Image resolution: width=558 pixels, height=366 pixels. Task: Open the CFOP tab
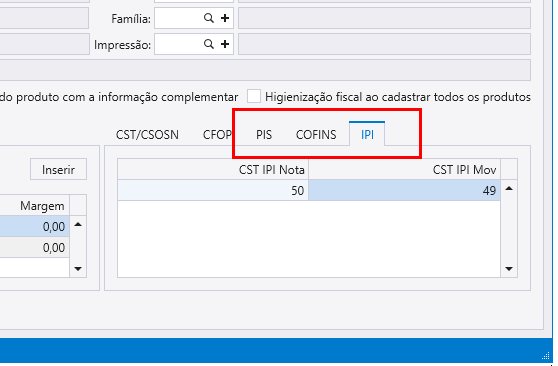pyautogui.click(x=217, y=135)
